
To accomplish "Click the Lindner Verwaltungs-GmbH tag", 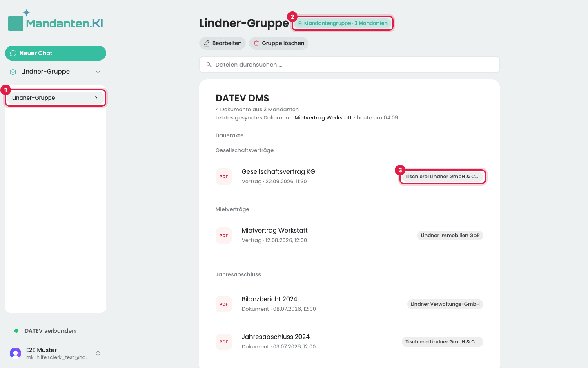I will tap(445, 304).
